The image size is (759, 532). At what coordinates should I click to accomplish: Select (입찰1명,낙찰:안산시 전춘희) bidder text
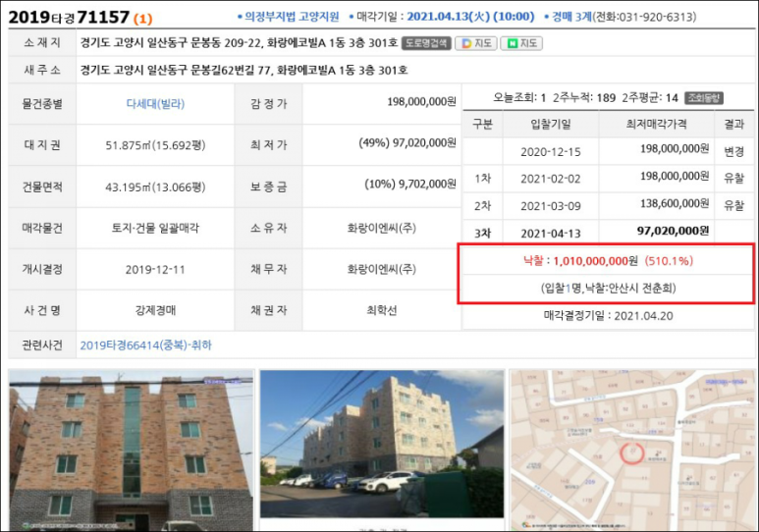tap(609, 289)
